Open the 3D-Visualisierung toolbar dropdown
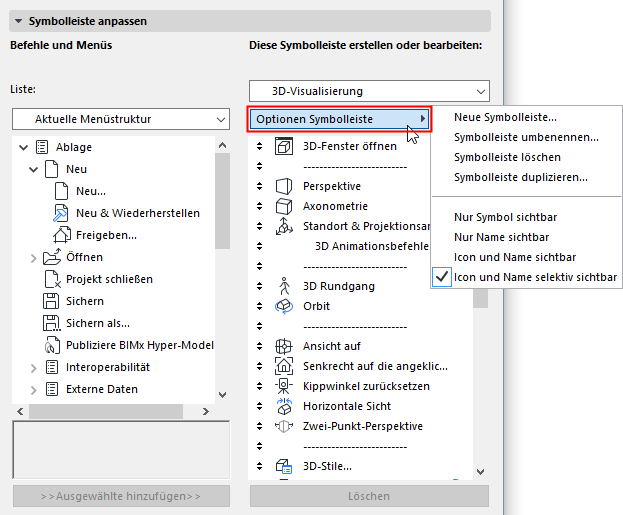This screenshot has width=623, height=515. (x=369, y=91)
